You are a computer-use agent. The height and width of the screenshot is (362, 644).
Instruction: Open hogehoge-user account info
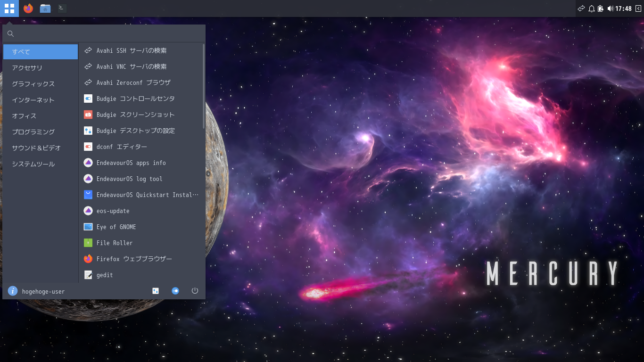(x=37, y=291)
